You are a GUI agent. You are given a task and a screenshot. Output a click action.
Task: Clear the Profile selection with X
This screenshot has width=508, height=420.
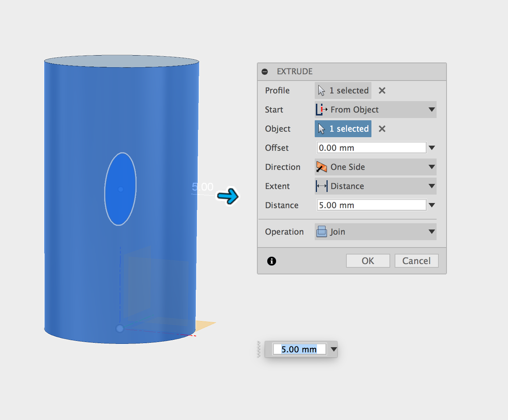coord(382,90)
